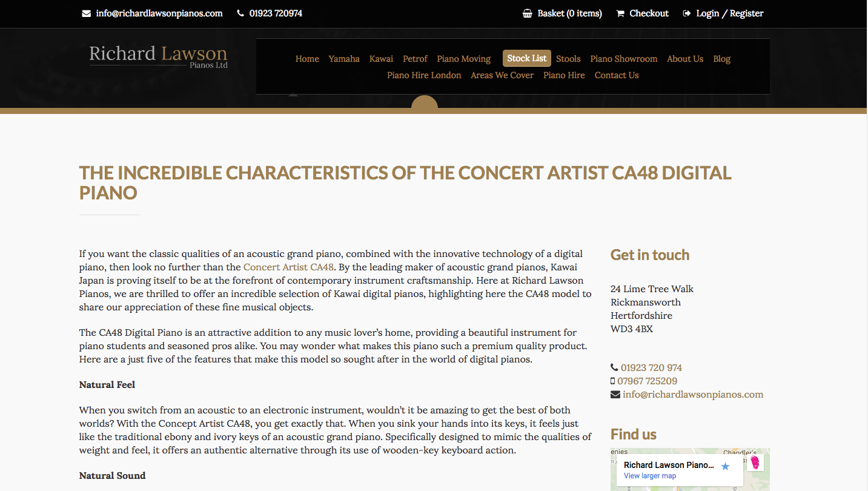The image size is (868, 491).
Task: Select Piano Hire London from navigation
Action: (424, 75)
